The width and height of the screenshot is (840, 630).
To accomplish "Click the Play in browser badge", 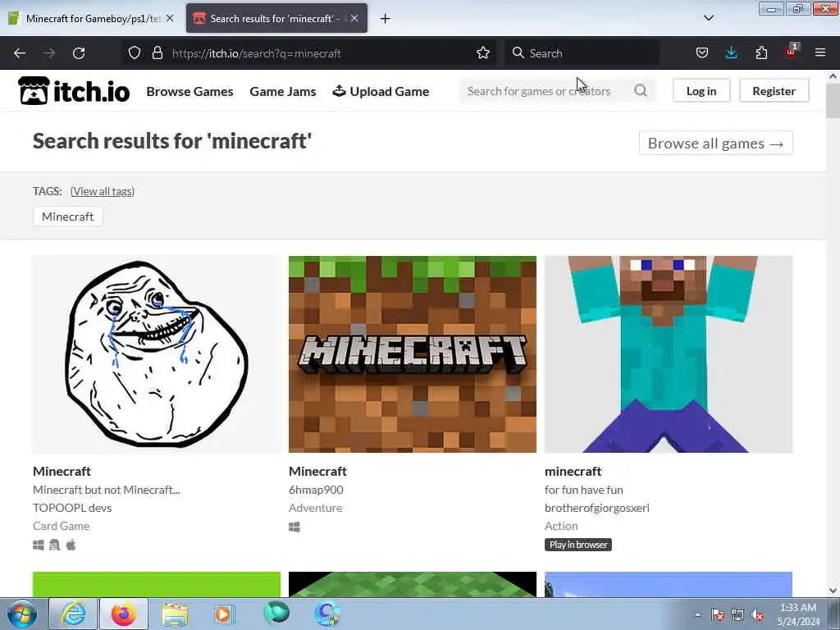I will (x=578, y=545).
